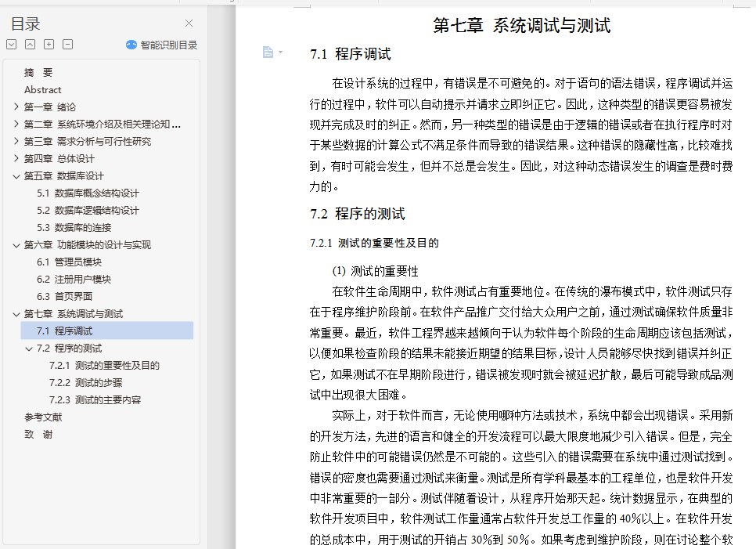The width and height of the screenshot is (756, 549).
Task: Go to 7.2.3 测试的主要内容
Action: pos(95,400)
